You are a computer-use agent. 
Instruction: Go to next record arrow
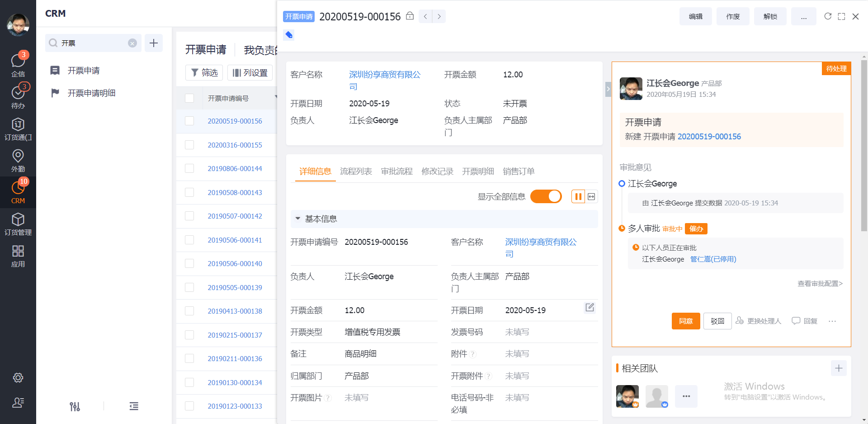tap(439, 16)
